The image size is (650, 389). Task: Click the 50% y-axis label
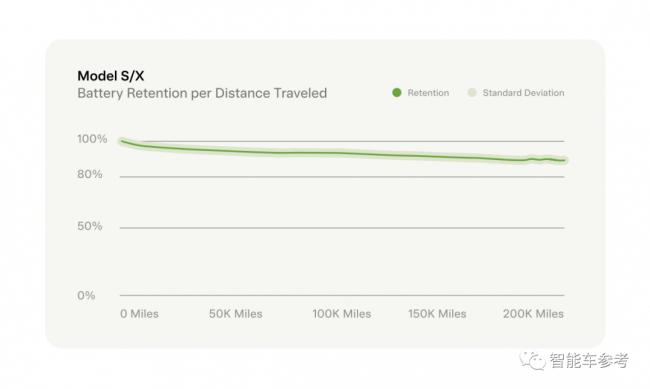[x=90, y=226]
